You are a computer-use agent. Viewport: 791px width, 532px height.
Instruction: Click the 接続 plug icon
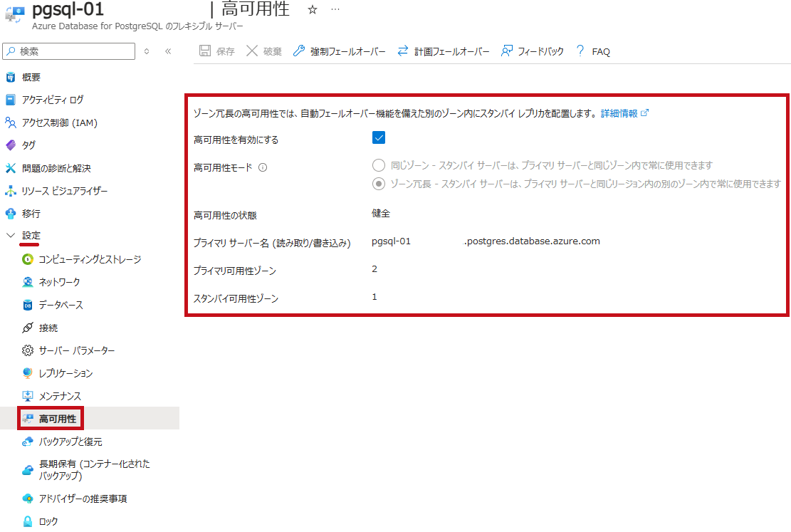click(28, 328)
